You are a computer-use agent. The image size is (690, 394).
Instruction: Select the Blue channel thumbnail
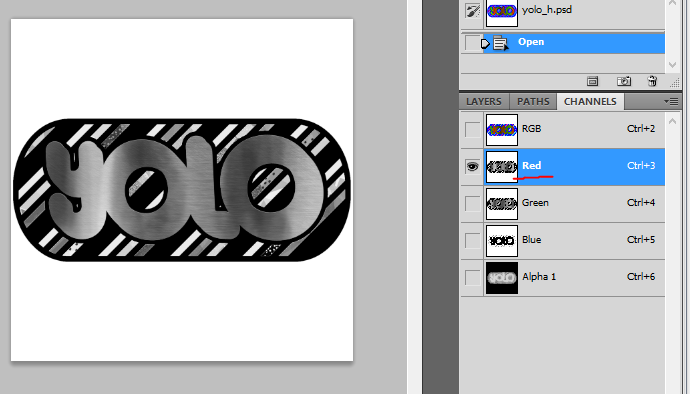tap(502, 241)
